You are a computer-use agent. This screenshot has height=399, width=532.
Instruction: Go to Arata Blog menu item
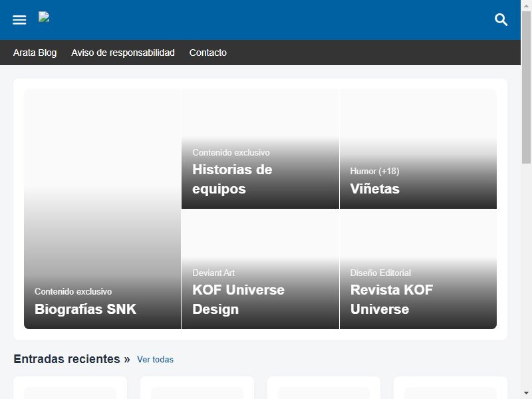(x=35, y=53)
